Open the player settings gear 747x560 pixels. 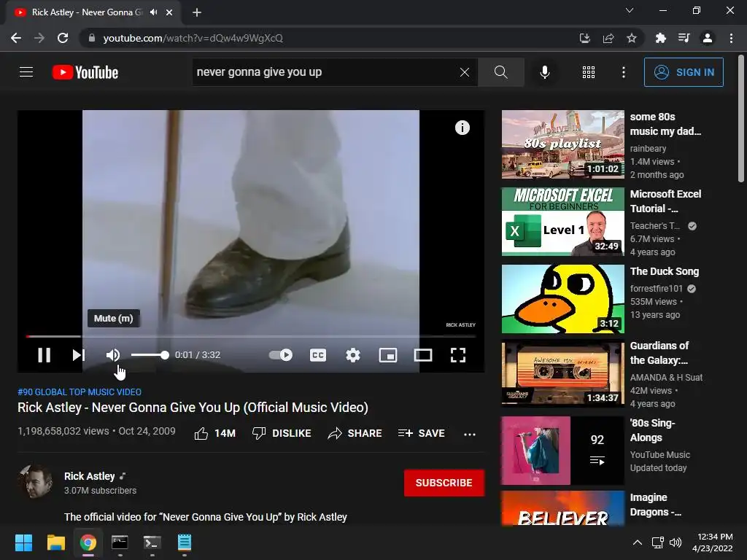(x=353, y=355)
